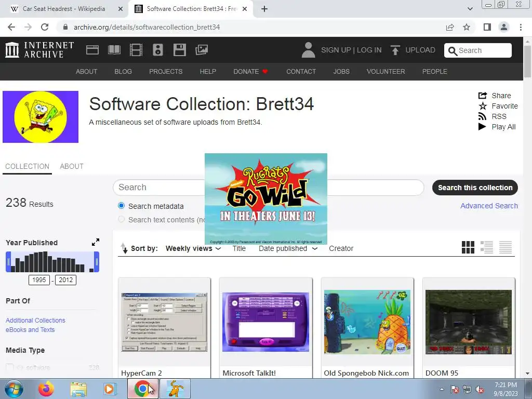The image size is (532, 399).
Task: Click the Upload arrow icon
Action: click(x=395, y=50)
